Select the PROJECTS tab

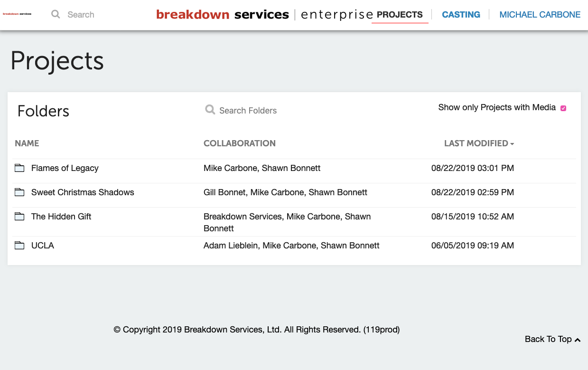tap(400, 15)
